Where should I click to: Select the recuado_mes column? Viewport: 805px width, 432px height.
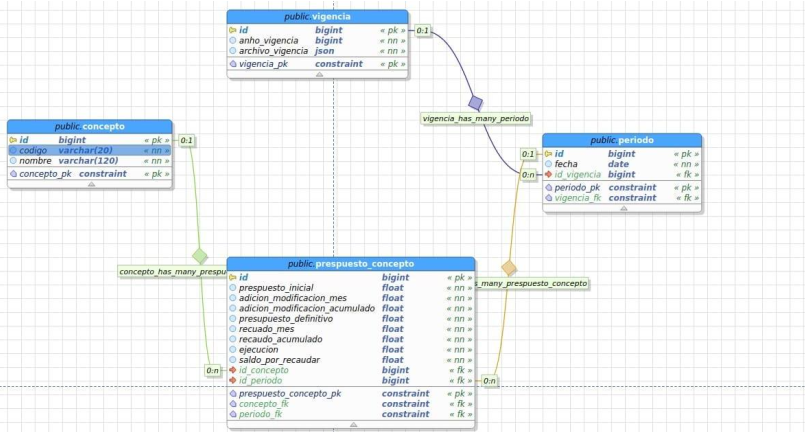pos(266,329)
